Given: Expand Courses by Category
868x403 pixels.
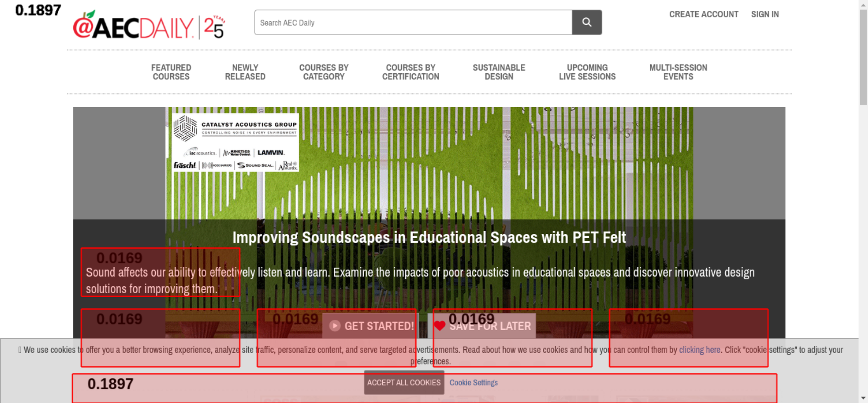Looking at the screenshot, I should (324, 72).
